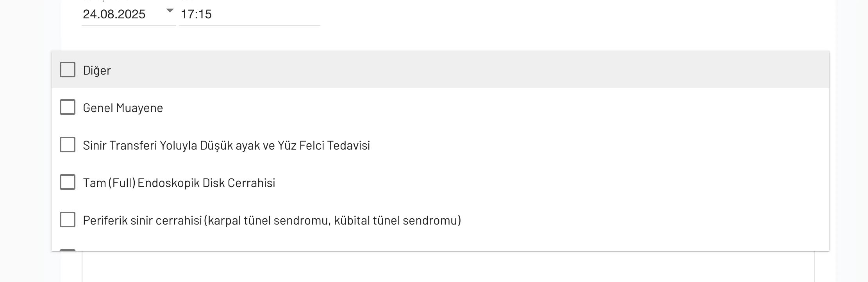Choose Periferik sinir cerrahisi option text
This screenshot has width=868, height=282.
point(272,221)
